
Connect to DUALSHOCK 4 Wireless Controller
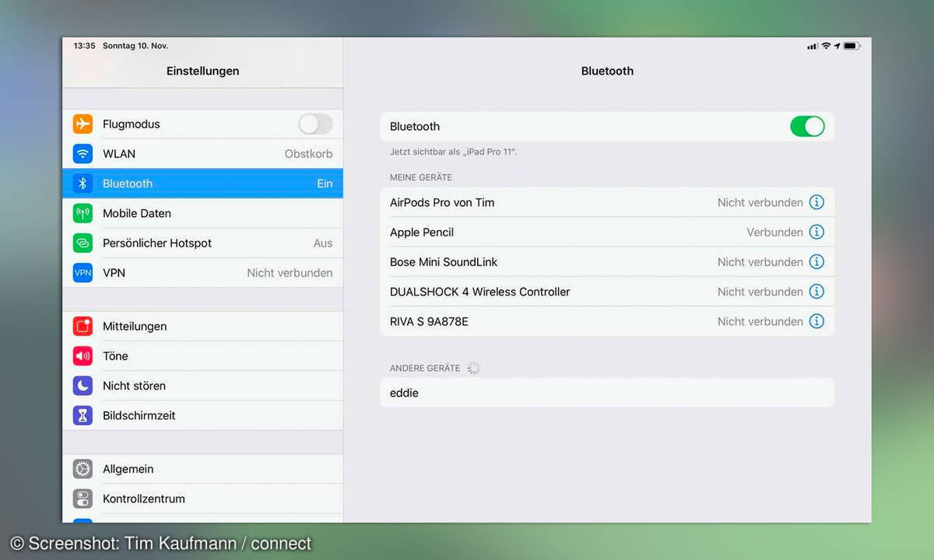pos(607,292)
